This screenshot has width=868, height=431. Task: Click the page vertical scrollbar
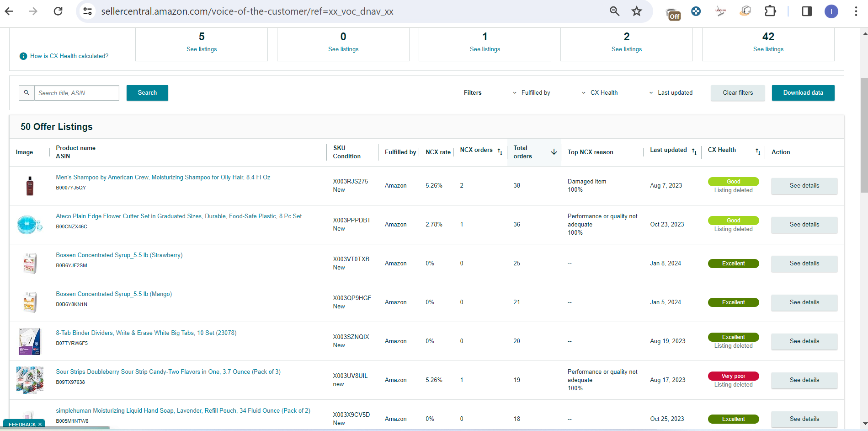click(x=864, y=135)
